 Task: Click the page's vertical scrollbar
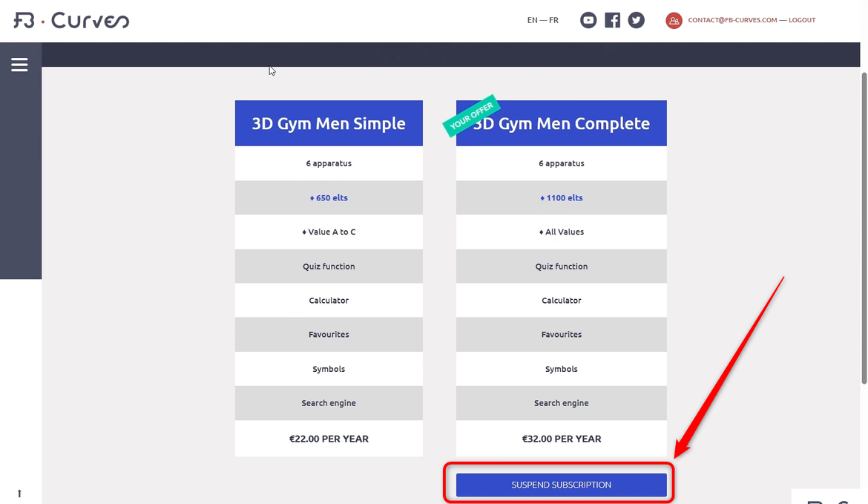coord(864,223)
